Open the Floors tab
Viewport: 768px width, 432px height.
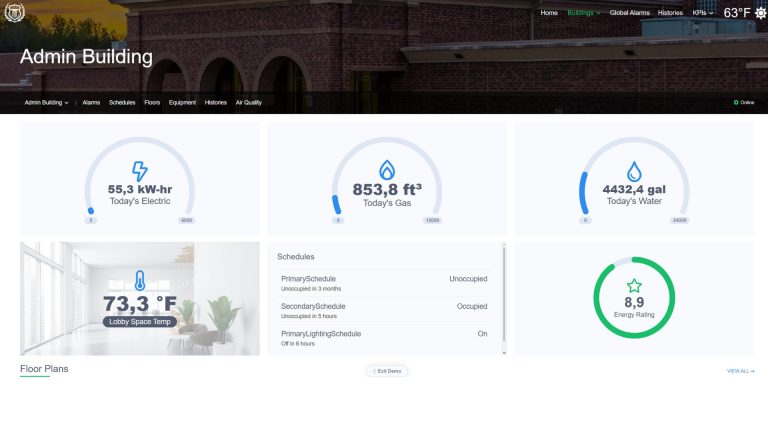[152, 102]
